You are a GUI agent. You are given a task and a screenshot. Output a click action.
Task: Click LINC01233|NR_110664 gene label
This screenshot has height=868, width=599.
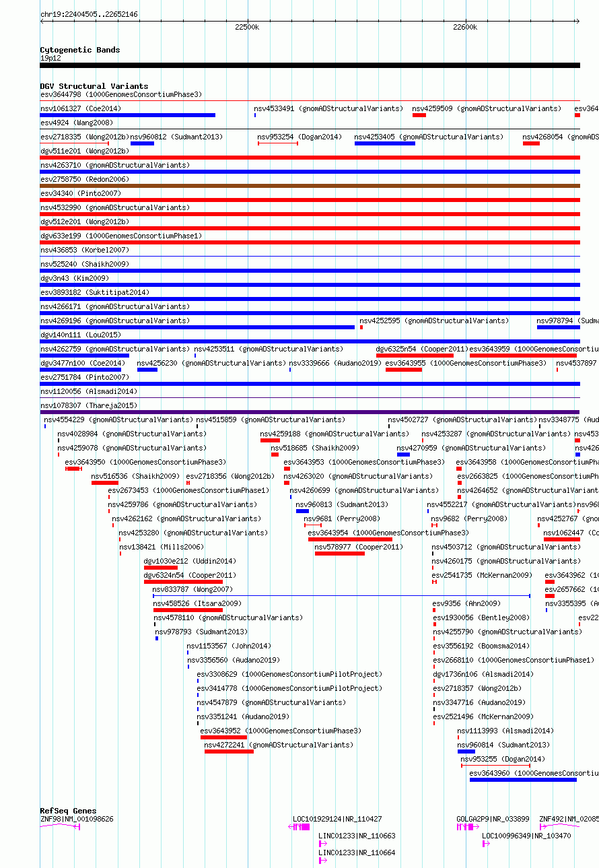click(x=357, y=853)
